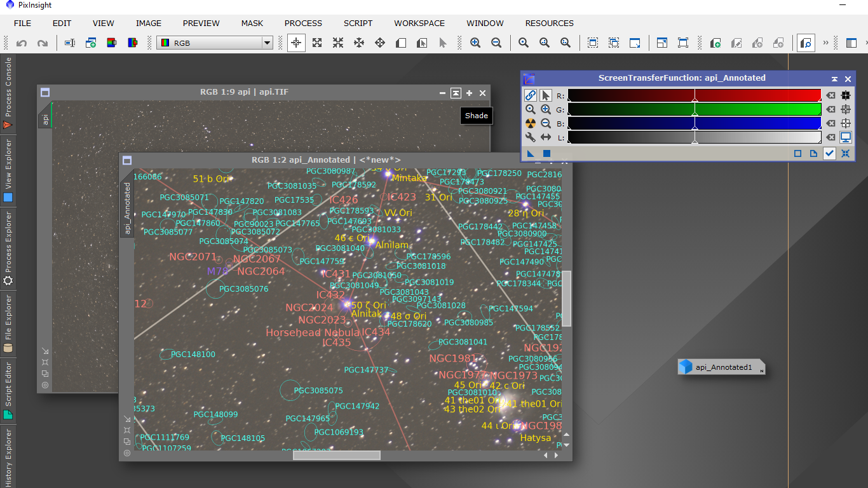Click the Auto Stretch radiation icon

(x=530, y=123)
